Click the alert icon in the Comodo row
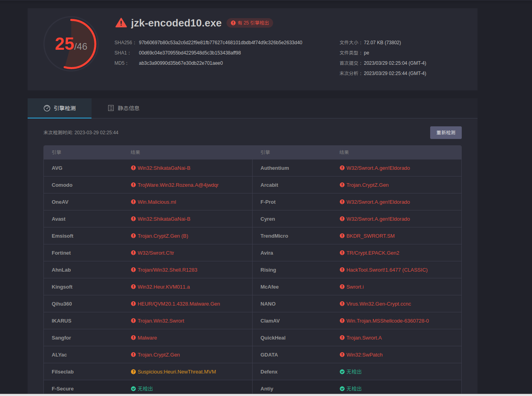This screenshot has height=396, width=532. [133, 185]
